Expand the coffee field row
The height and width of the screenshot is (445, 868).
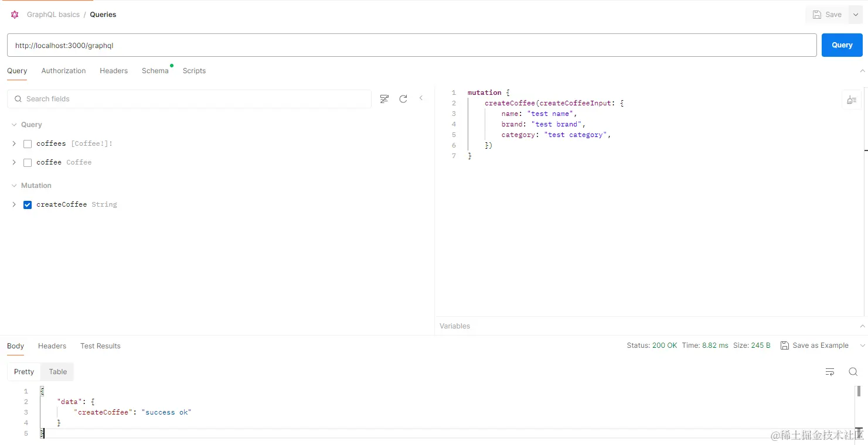[x=14, y=162]
